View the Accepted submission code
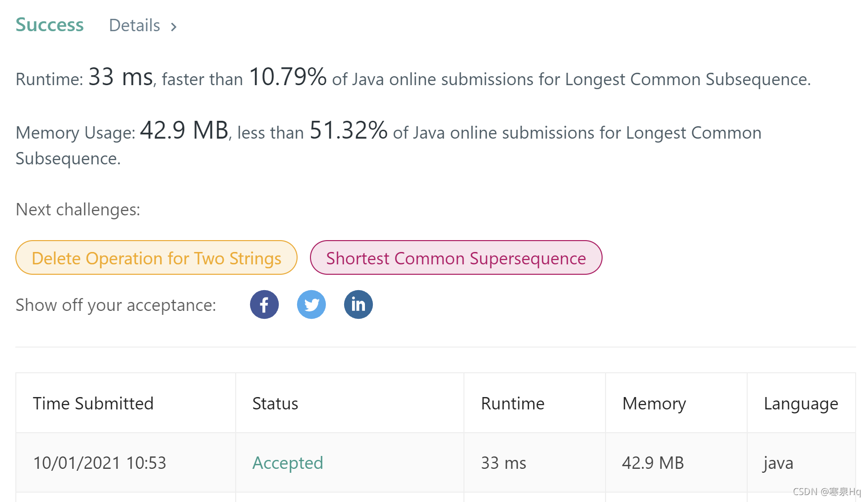This screenshot has height=502, width=868. pyautogui.click(x=288, y=463)
